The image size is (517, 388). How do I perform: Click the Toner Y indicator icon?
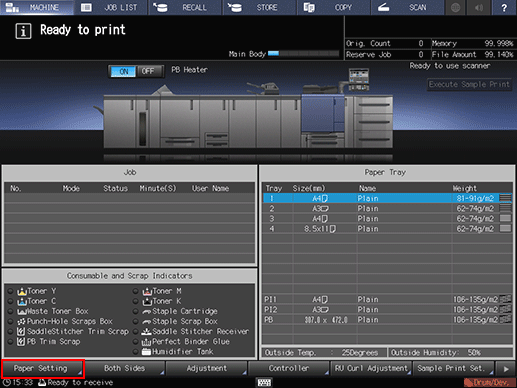22,291
